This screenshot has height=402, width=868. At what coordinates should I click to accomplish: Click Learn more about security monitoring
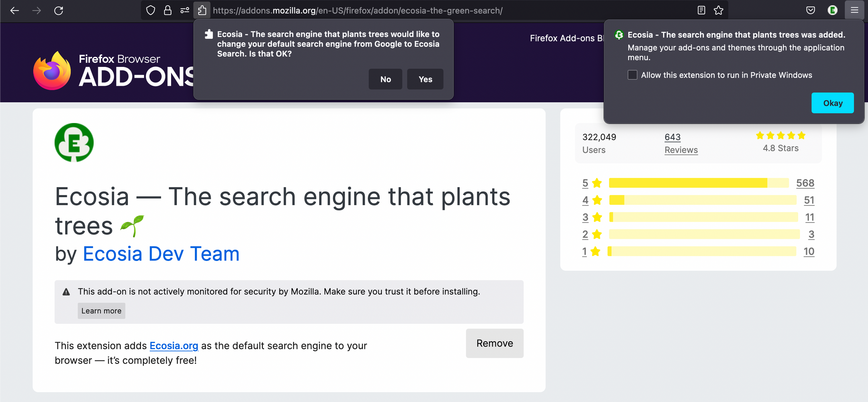click(101, 310)
